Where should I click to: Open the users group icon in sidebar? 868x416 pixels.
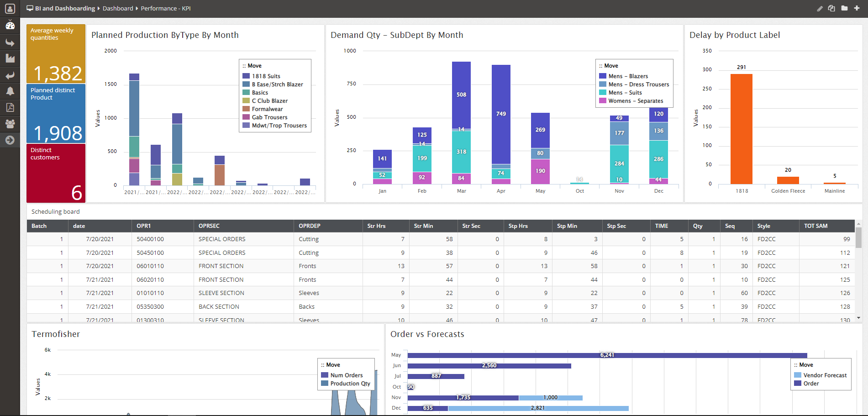10,123
